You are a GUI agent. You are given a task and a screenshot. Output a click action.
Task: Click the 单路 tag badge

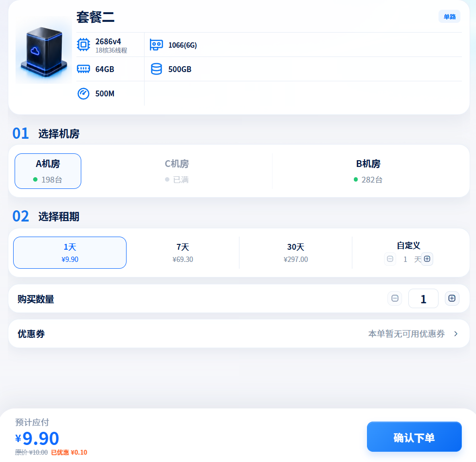[449, 17]
